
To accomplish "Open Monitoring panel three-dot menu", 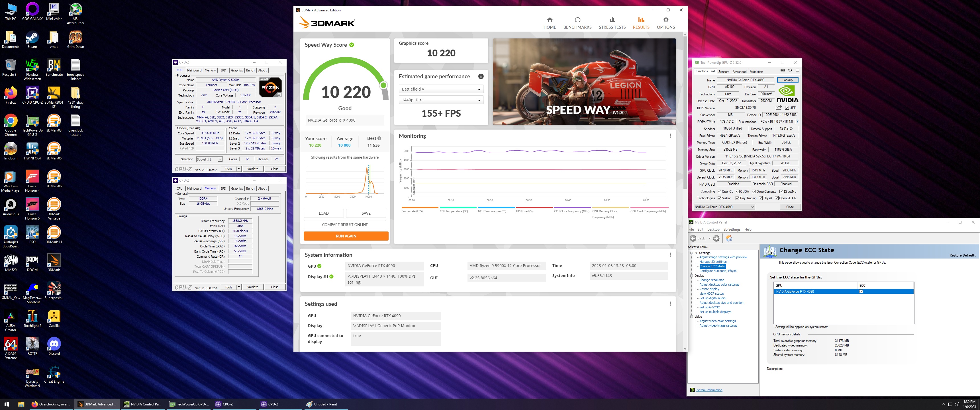I will 670,136.
